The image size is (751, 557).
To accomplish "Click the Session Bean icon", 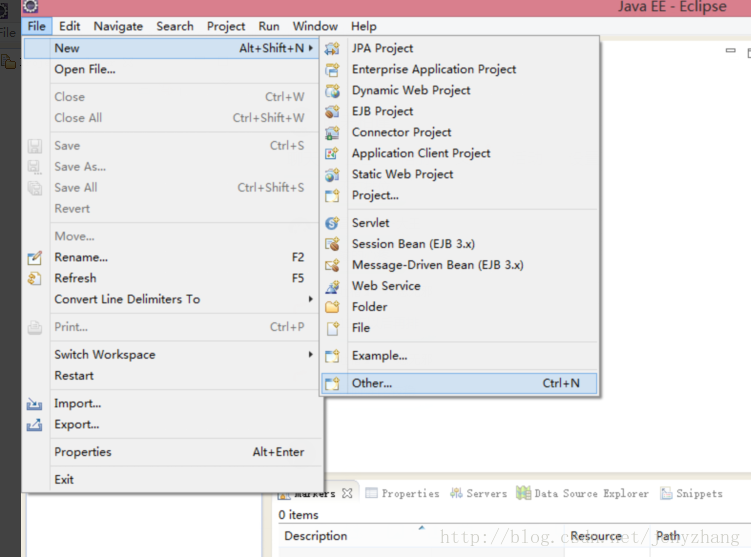I will click(332, 244).
